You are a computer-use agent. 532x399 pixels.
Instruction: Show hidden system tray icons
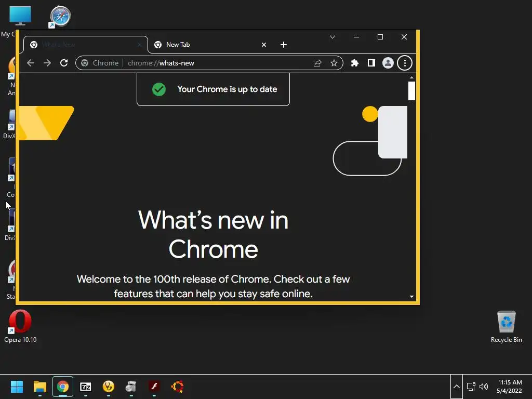pos(457,387)
